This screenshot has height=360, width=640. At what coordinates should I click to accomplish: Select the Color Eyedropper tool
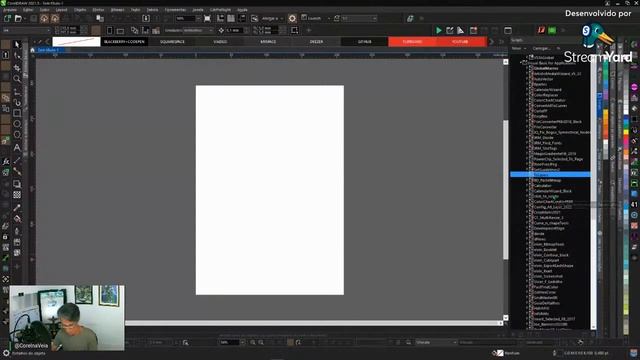(17, 207)
